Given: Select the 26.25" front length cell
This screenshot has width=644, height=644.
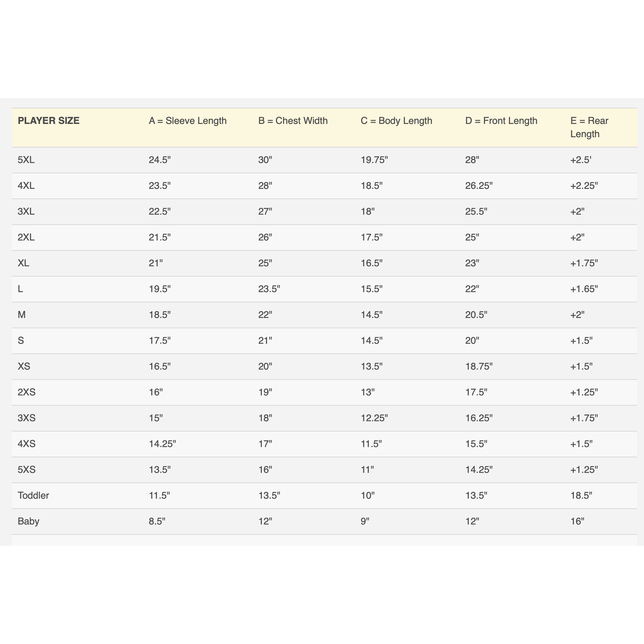Looking at the screenshot, I should [x=479, y=186].
